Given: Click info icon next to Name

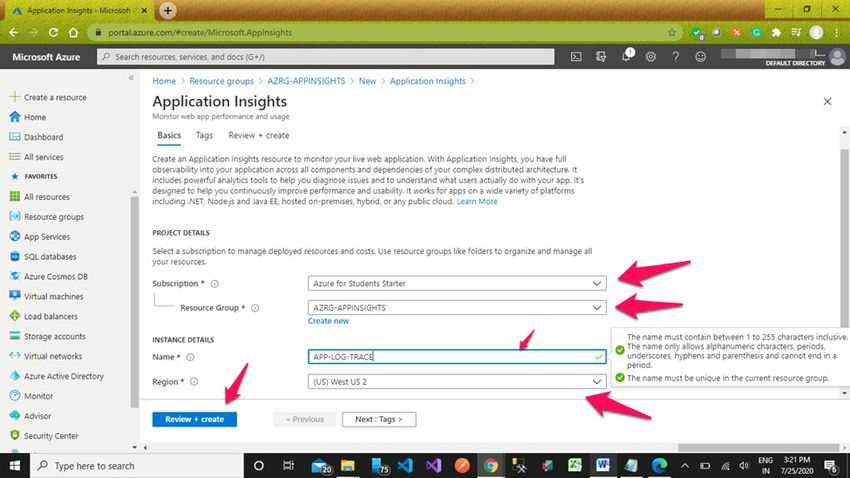Looking at the screenshot, I should (x=190, y=357).
